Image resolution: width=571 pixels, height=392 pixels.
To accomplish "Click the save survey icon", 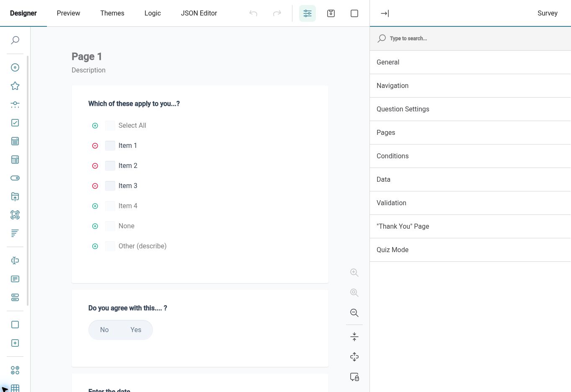I will coord(331,13).
